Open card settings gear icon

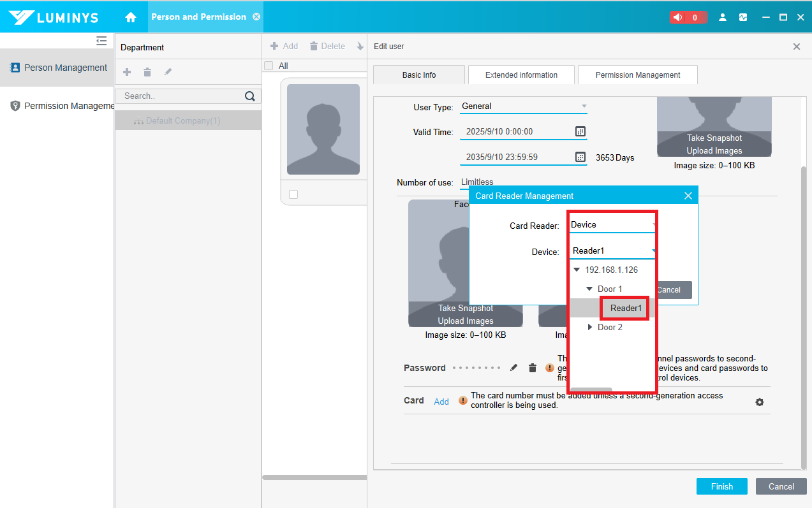click(x=759, y=402)
